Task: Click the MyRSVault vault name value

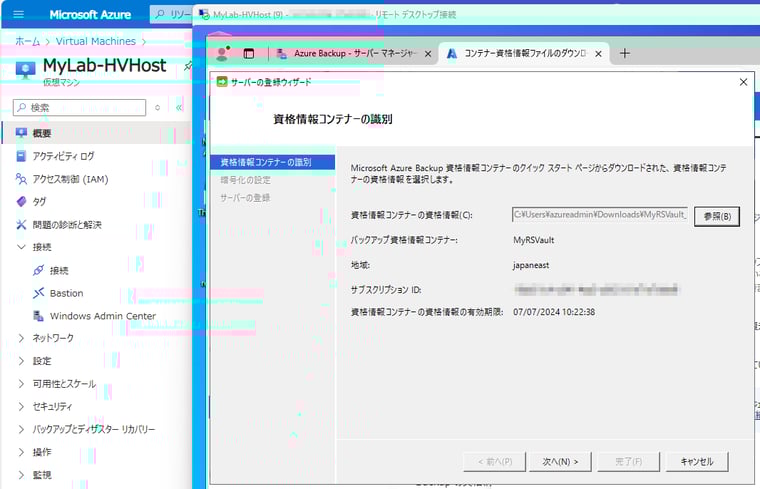Action: pos(534,240)
